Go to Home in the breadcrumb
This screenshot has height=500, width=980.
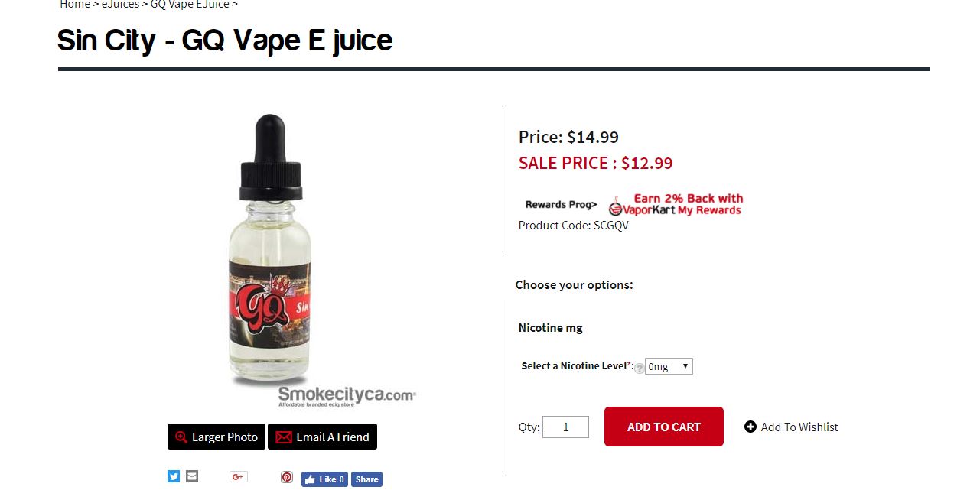tap(75, 5)
